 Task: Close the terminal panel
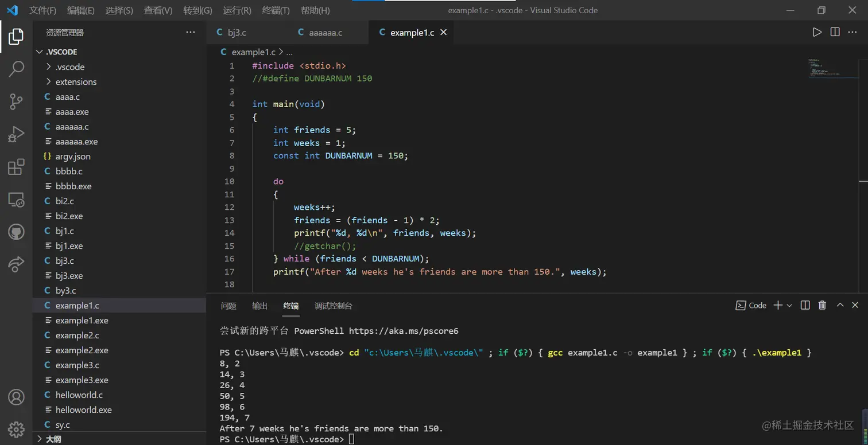[x=855, y=305]
